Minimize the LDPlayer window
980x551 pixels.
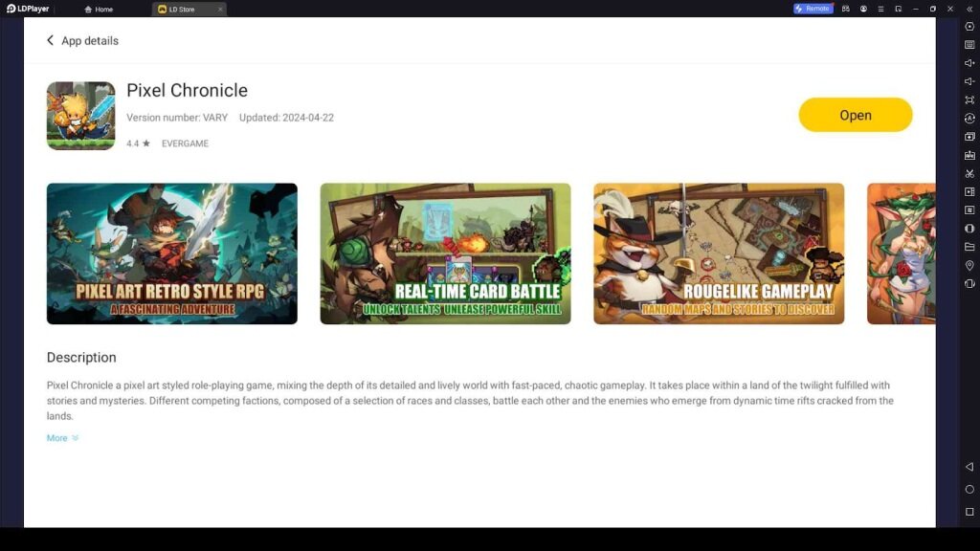[x=916, y=9]
